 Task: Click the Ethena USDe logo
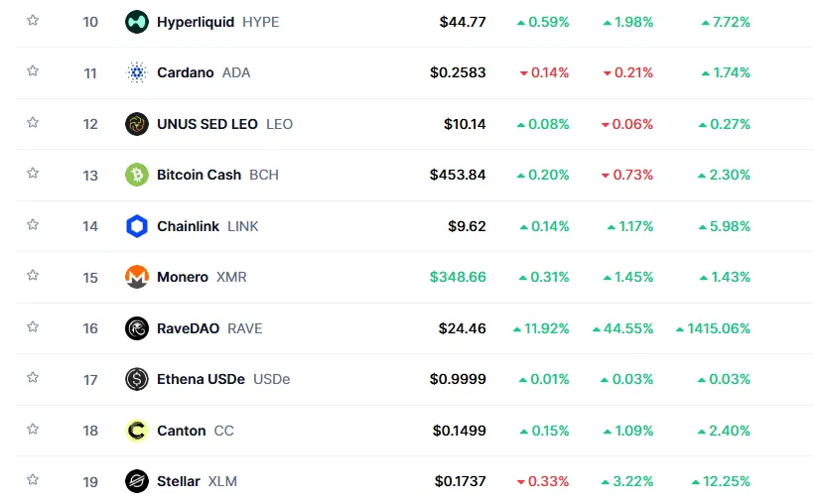[x=137, y=379]
